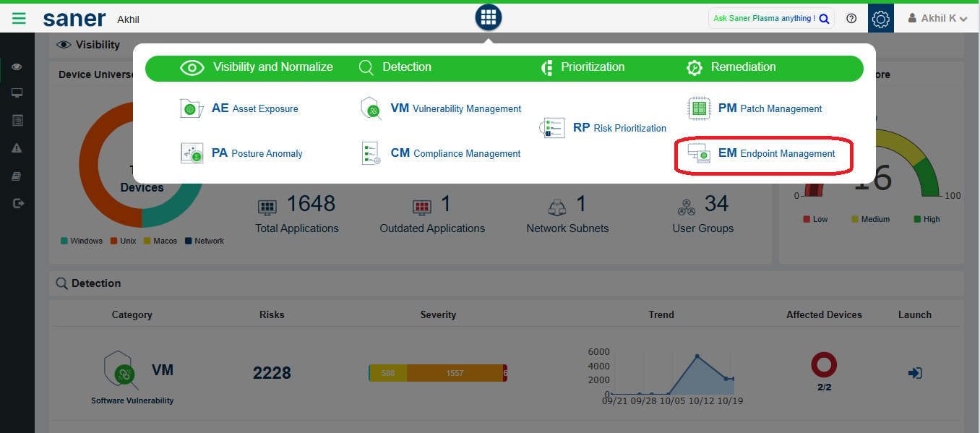Click the Compliance Management checklist icon
Viewport: 980px width, 433px height.
[371, 153]
